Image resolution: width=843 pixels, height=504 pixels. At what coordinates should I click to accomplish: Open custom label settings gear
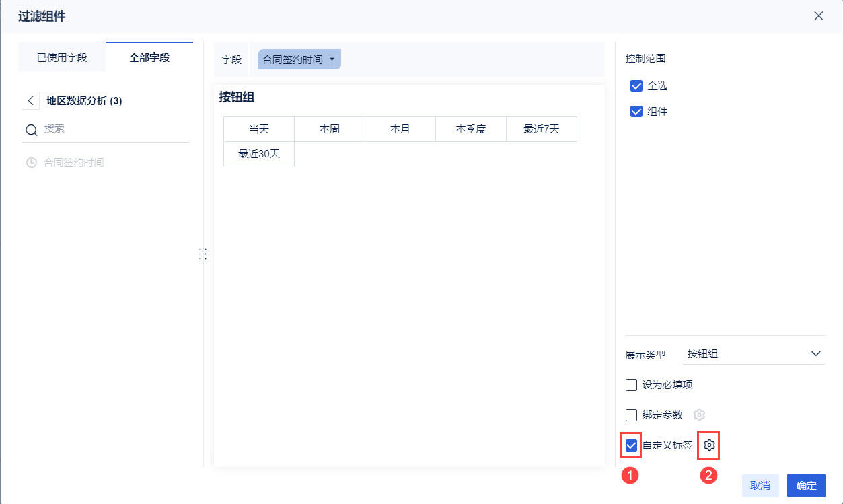click(709, 445)
